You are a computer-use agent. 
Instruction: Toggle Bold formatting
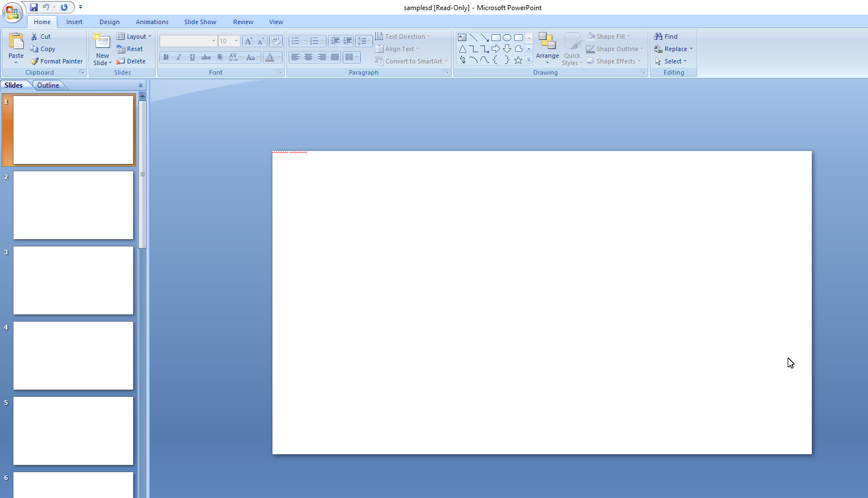point(166,57)
